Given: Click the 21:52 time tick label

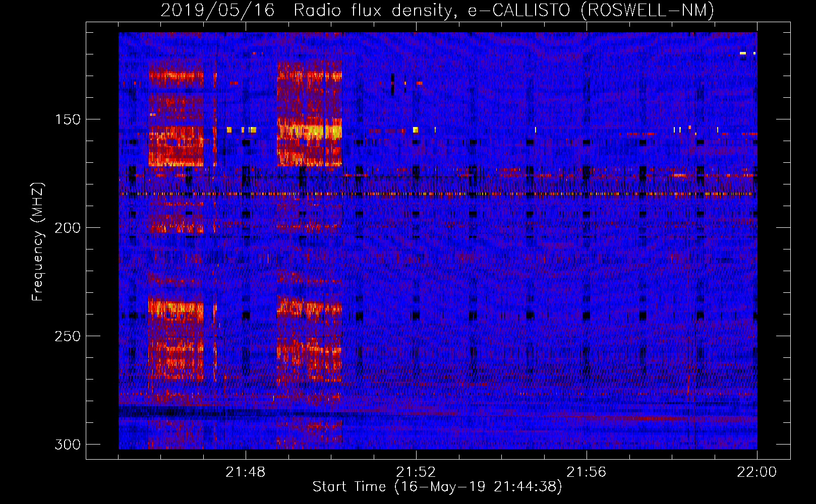Looking at the screenshot, I should coord(416,472).
